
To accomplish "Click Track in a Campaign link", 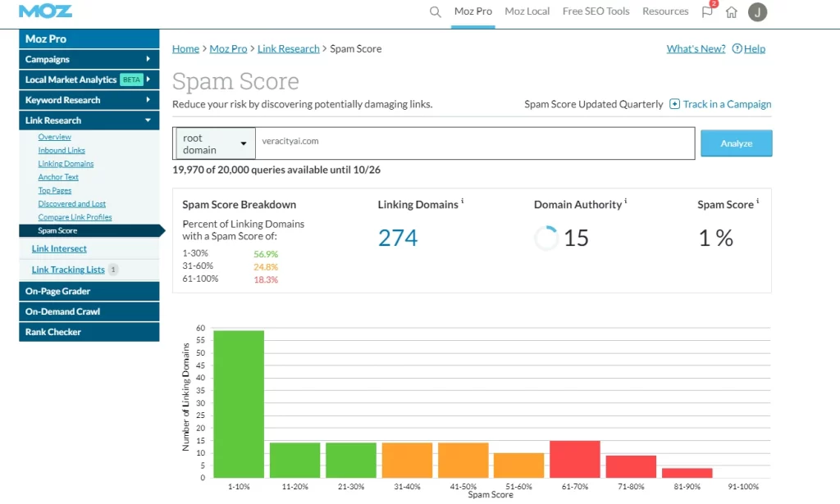I will pyautogui.click(x=727, y=104).
